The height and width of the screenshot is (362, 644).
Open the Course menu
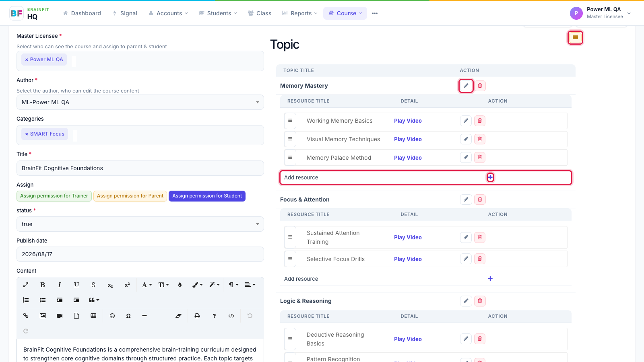(345, 13)
